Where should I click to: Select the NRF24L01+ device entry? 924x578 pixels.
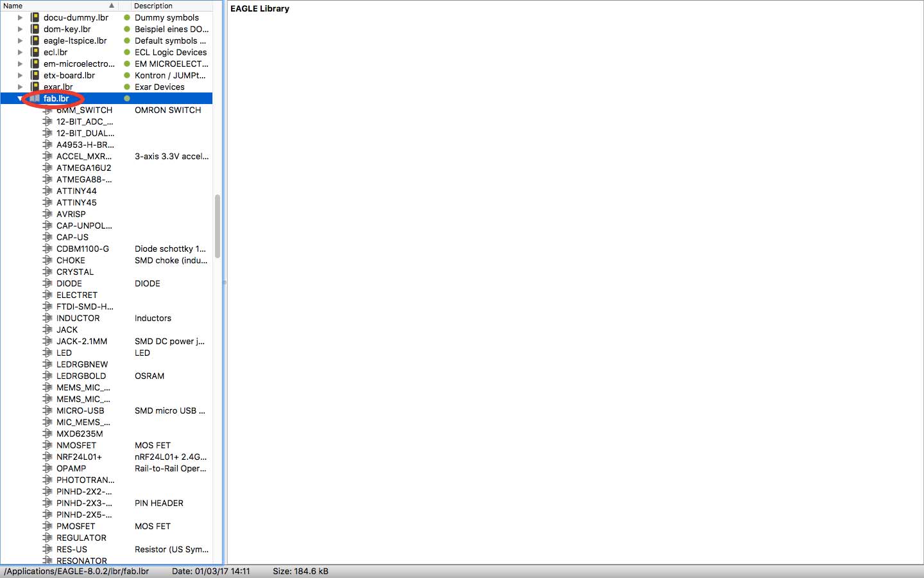[x=79, y=457]
